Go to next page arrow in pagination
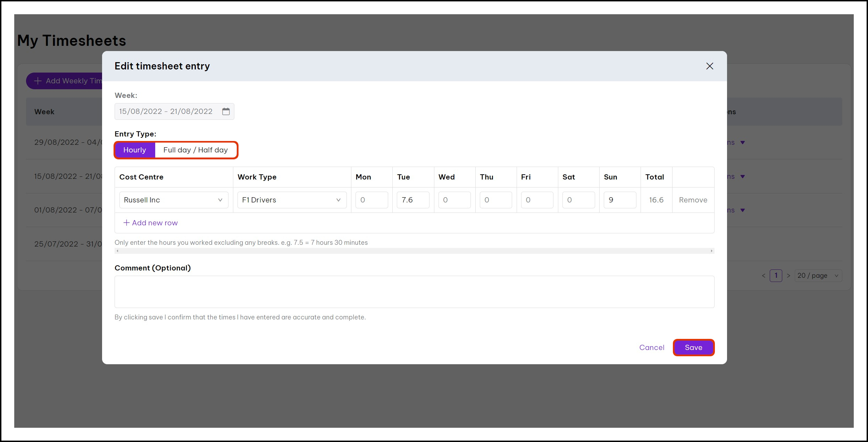868x442 pixels. (x=788, y=276)
